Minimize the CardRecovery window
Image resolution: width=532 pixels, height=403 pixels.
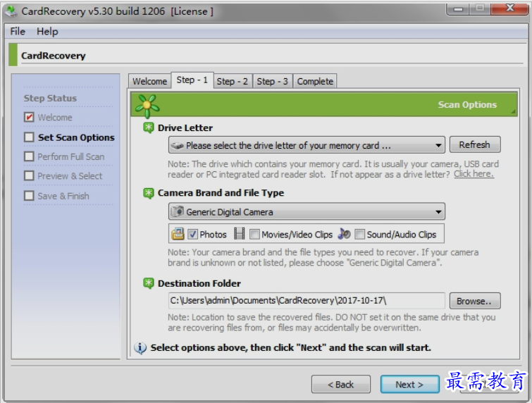tap(458, 9)
